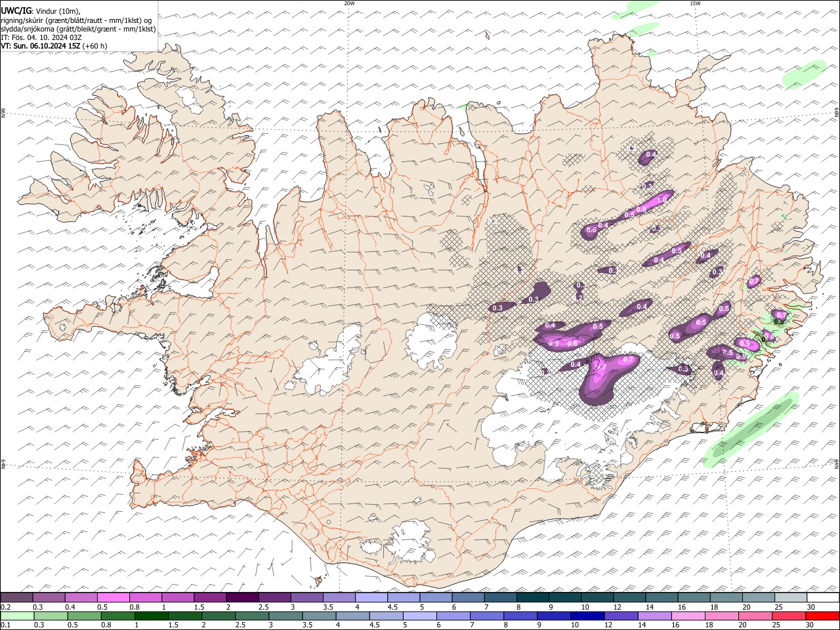Select the 'VT: Sun. 06.10.2024 15Z' valid-time line

coord(41,46)
